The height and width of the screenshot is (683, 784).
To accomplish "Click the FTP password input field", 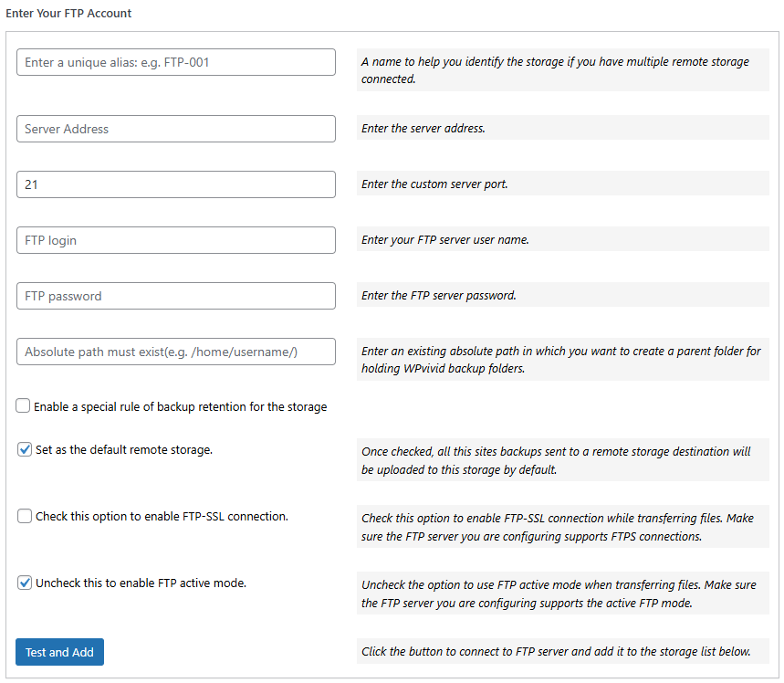I will pyautogui.click(x=175, y=295).
